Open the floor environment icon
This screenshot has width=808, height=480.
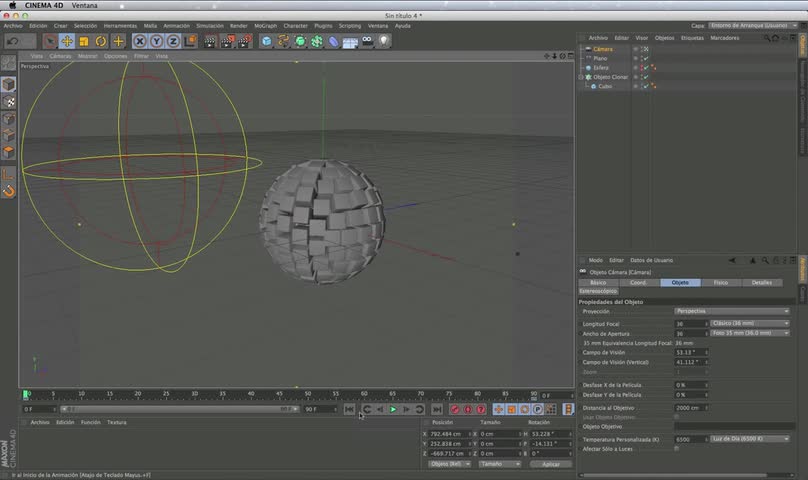(x=350, y=42)
